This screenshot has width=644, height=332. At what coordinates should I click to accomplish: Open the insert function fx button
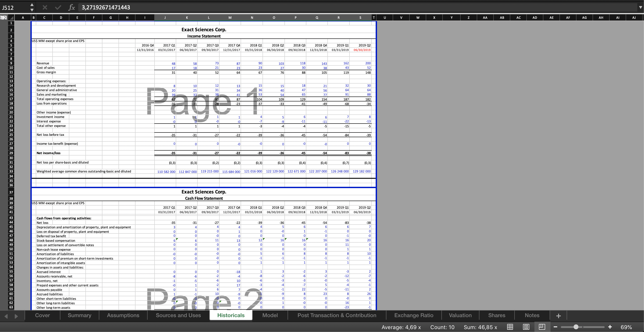[72, 8]
